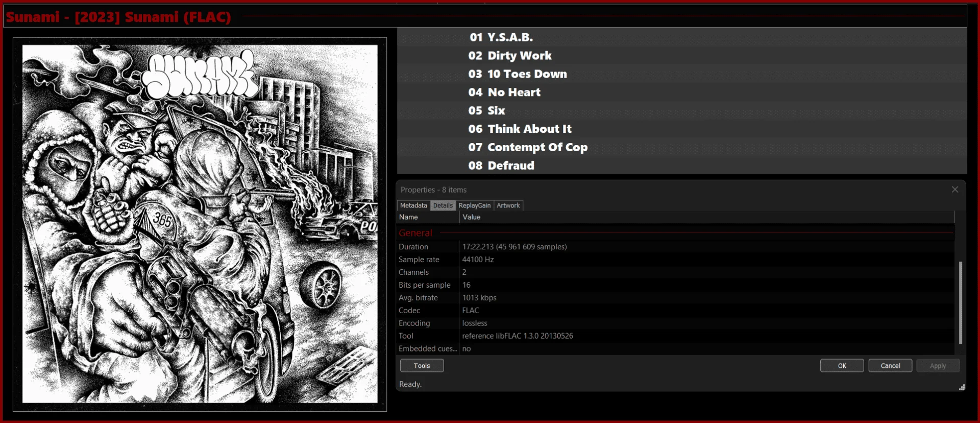
Task: Open the Artwork tab
Action: coord(508,205)
